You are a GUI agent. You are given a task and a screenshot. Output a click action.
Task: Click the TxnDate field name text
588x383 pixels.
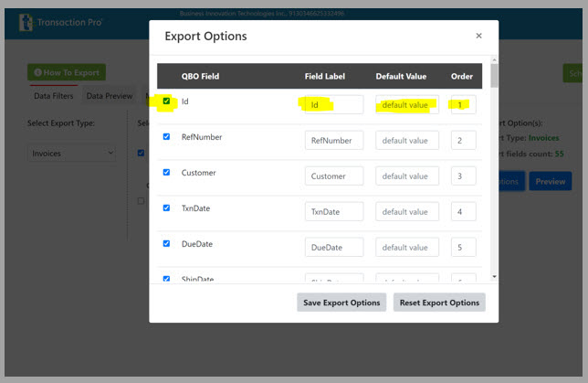[195, 208]
